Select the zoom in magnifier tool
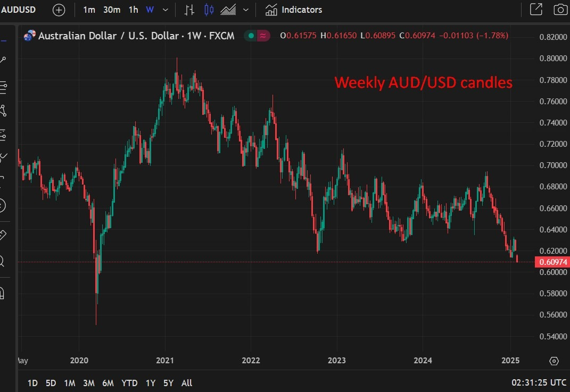The image size is (570, 392). coord(2,261)
